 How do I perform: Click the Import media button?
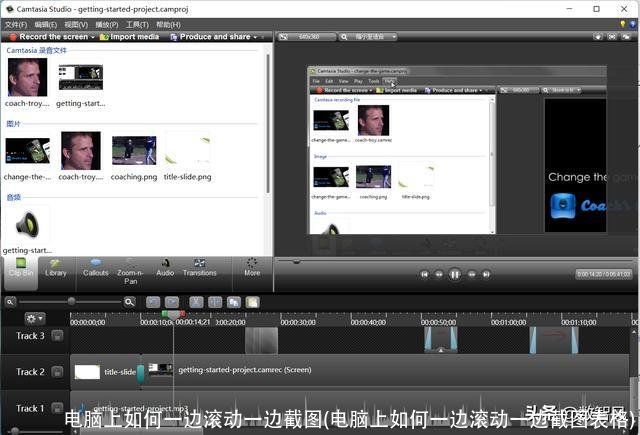tap(130, 37)
